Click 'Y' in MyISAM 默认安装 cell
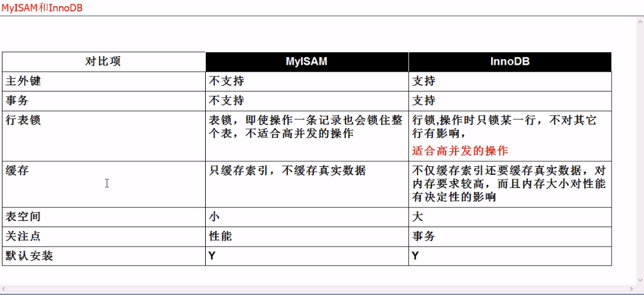Viewport: 644px width, 295px height. coord(212,256)
